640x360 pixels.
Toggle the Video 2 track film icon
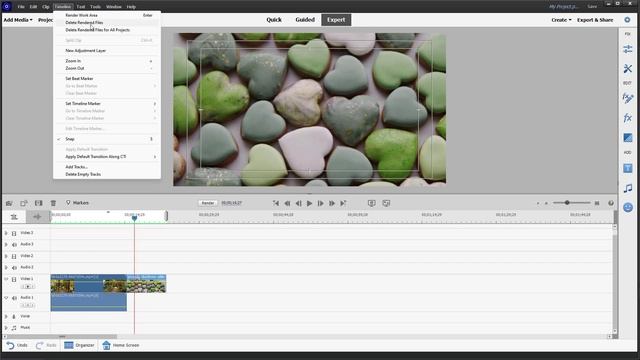pos(14,256)
